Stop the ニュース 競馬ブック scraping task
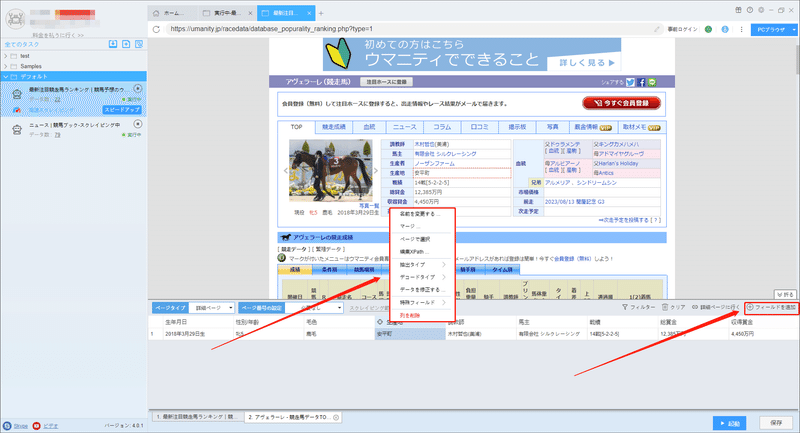This screenshot has width=800, height=433. pyautogui.click(x=138, y=124)
